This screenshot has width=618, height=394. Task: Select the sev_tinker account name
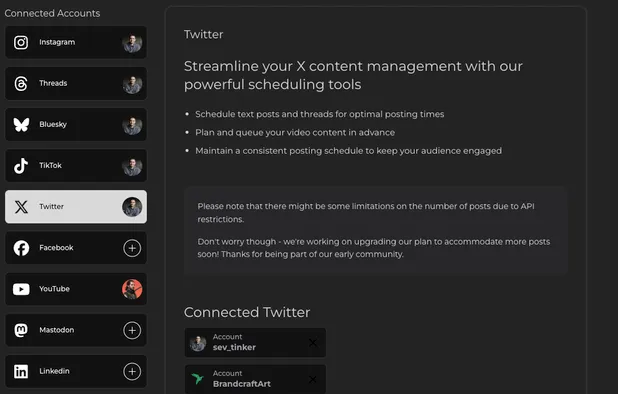coord(234,347)
